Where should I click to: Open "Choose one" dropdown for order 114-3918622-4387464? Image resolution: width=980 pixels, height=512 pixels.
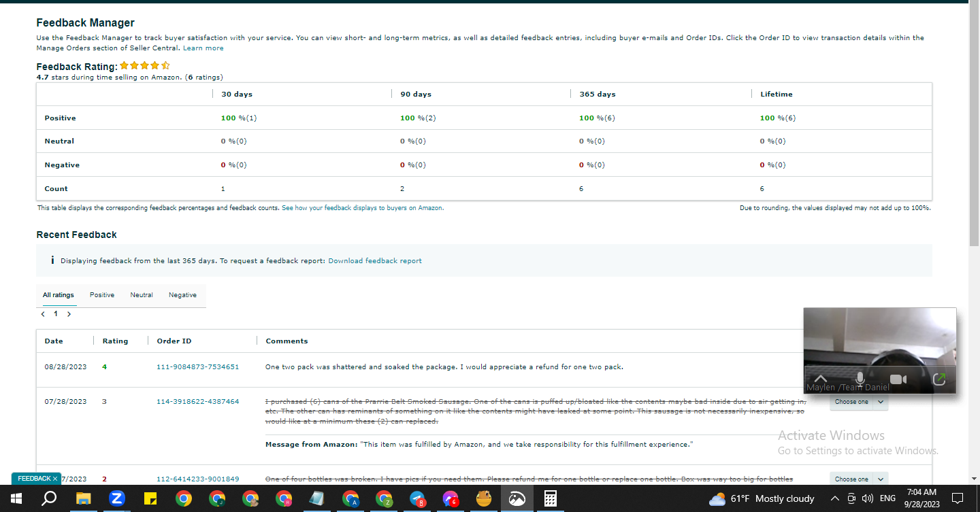[x=859, y=402]
